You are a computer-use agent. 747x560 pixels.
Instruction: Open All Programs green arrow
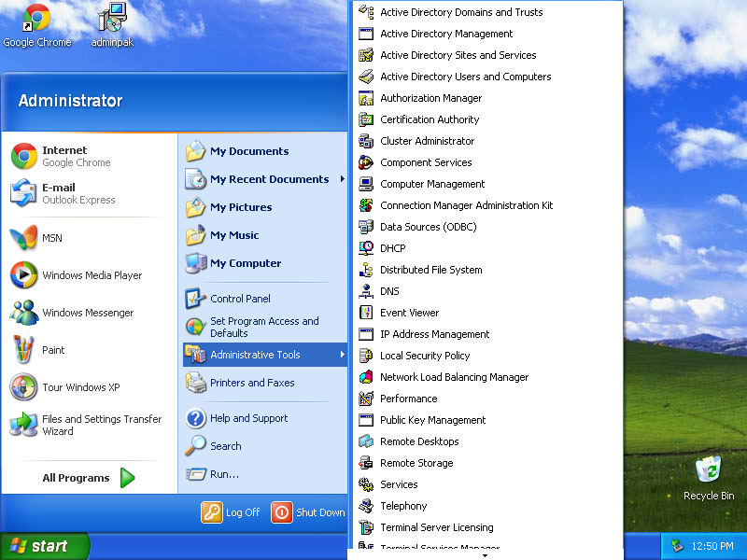point(128,478)
